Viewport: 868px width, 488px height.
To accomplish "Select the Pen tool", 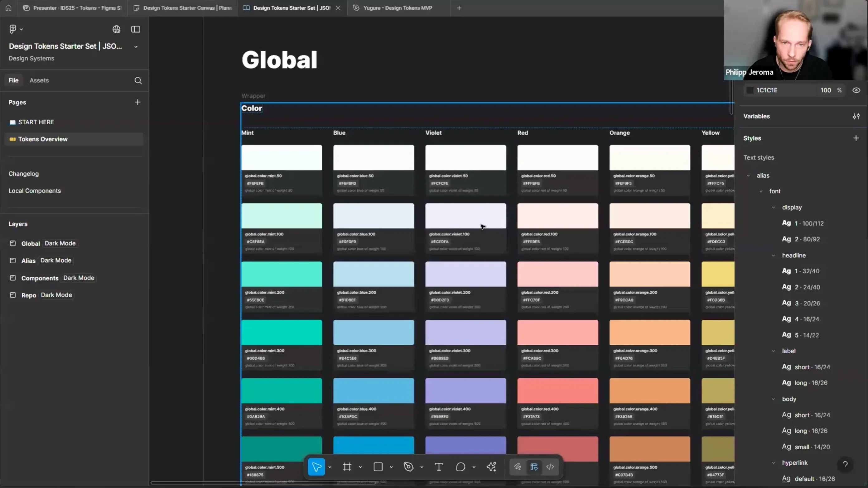I will click(x=408, y=467).
